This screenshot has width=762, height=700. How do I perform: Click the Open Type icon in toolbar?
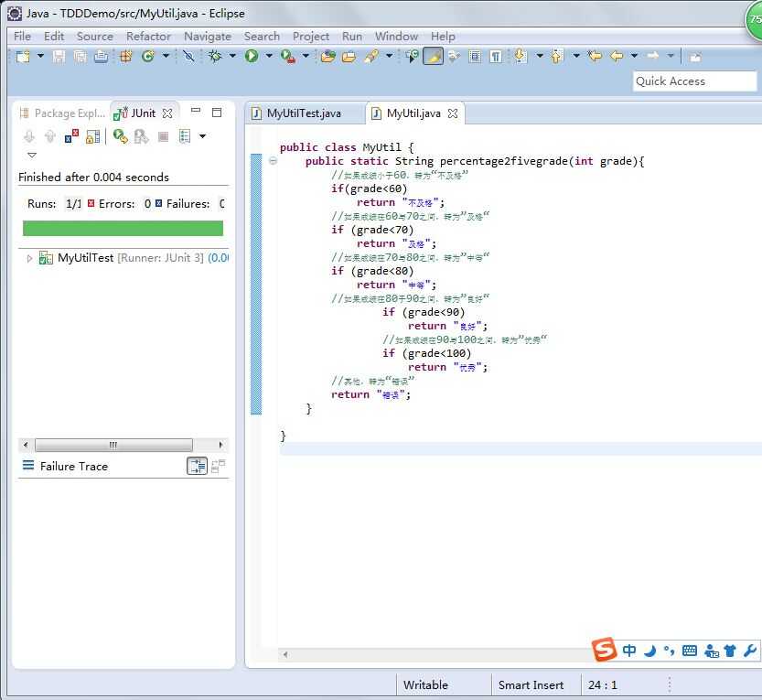pos(327,57)
